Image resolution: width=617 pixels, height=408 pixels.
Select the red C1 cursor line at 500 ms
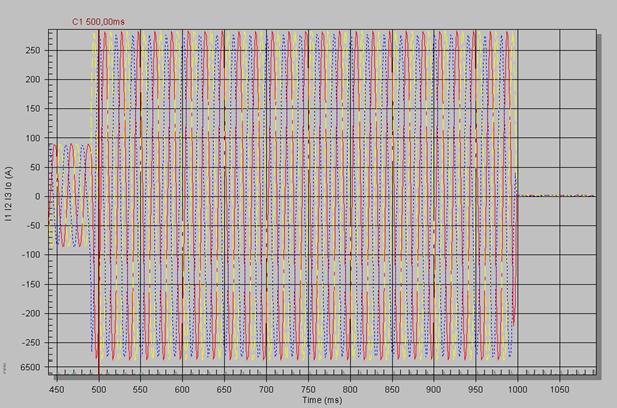(x=99, y=201)
